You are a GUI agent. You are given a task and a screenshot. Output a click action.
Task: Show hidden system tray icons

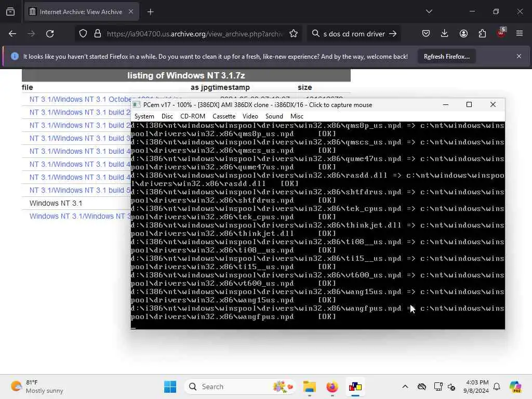coord(405,387)
